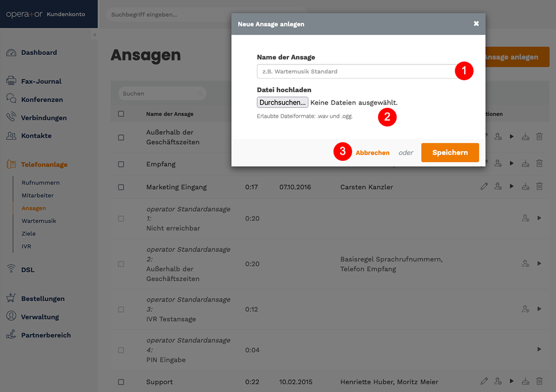
Task: Click the Suchen filter field above table
Action: click(162, 93)
